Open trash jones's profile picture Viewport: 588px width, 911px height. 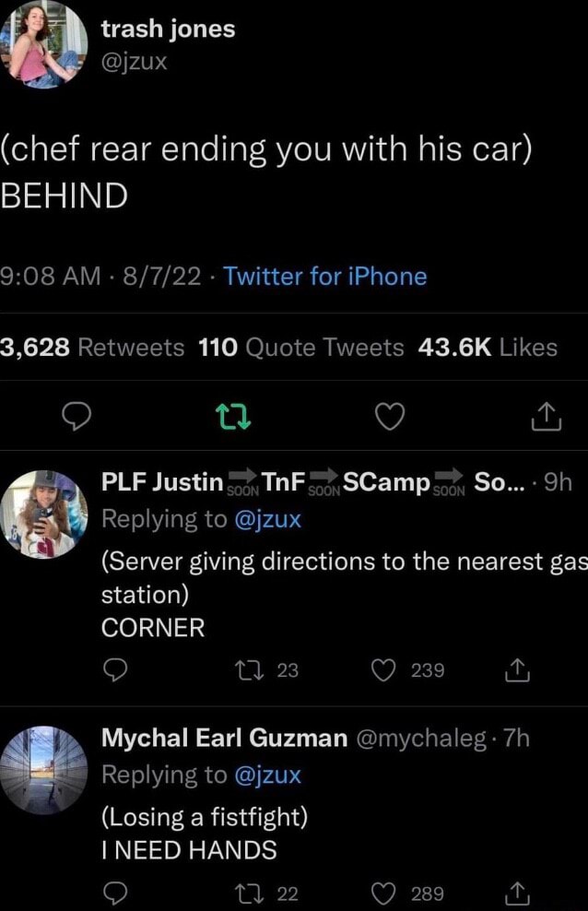(x=44, y=44)
